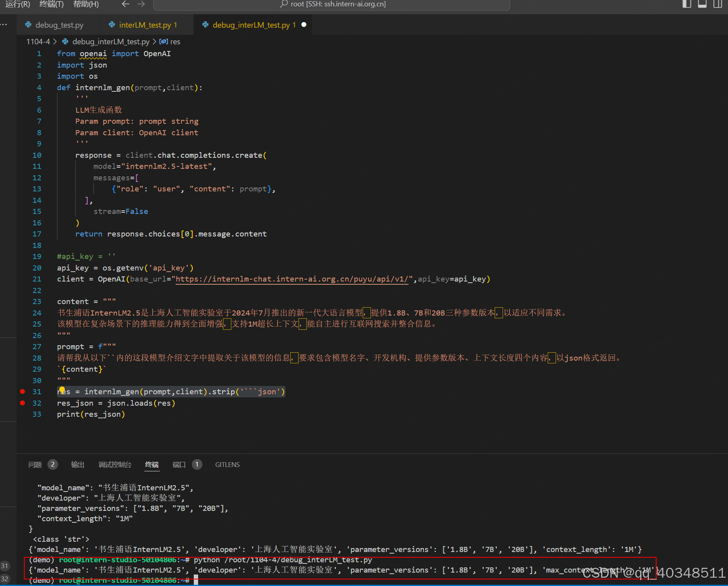Viewport: 728px width, 586px height.
Task: Open the sidebar overflow ellipsis menu
Action: coord(4,25)
